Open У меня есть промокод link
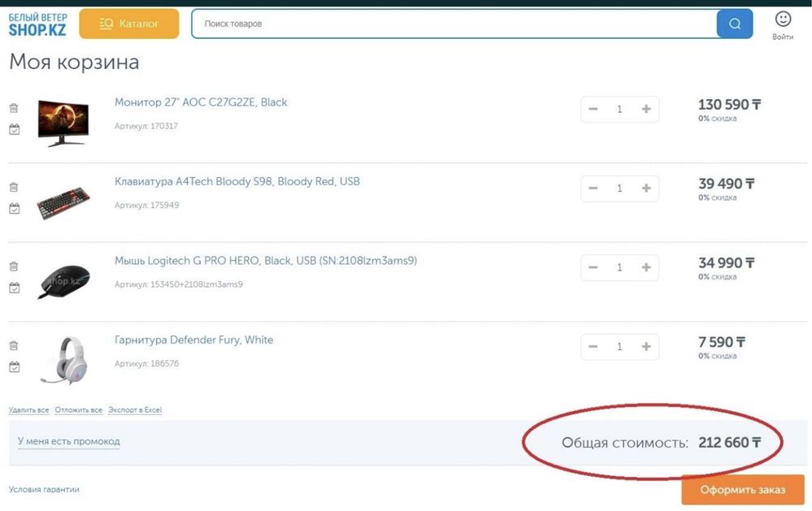 pos(69,441)
